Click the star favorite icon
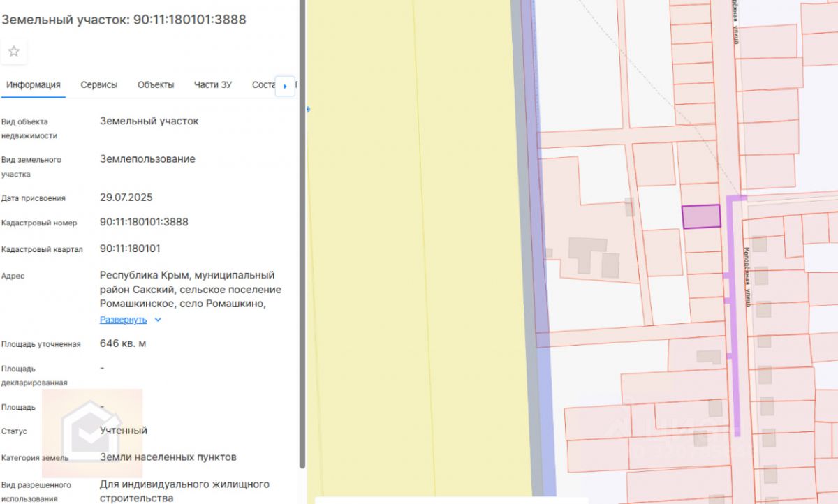The width and height of the screenshot is (838, 504). click(13, 52)
